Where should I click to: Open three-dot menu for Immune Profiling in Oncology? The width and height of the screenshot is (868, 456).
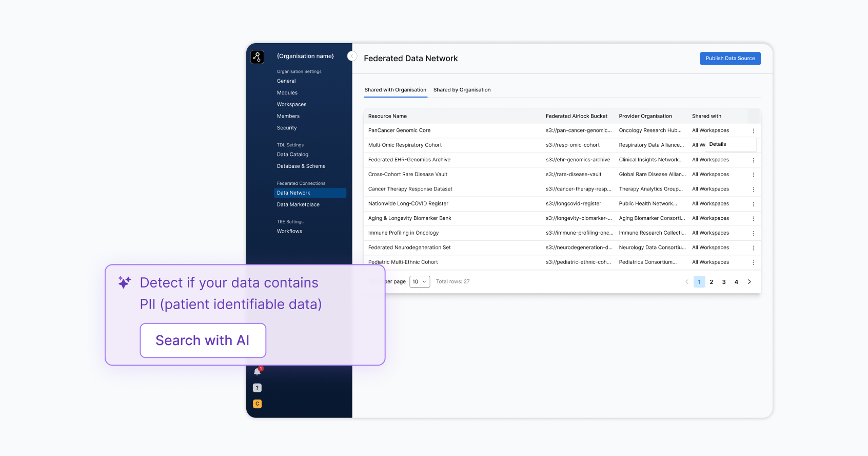(x=753, y=233)
